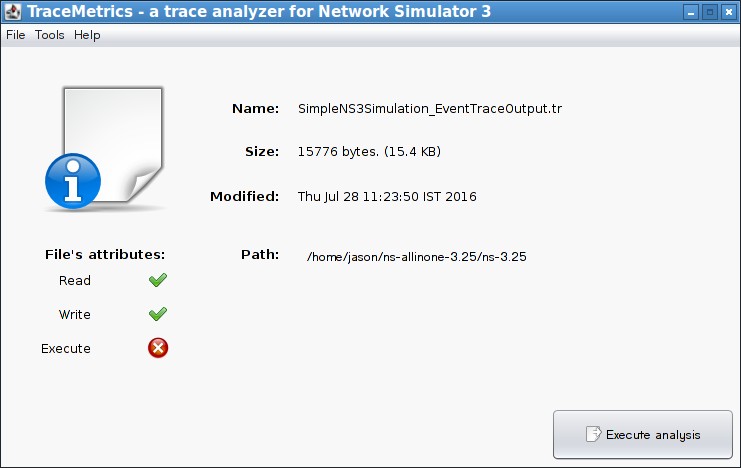Open the Help menu
741x468 pixels.
coord(87,35)
